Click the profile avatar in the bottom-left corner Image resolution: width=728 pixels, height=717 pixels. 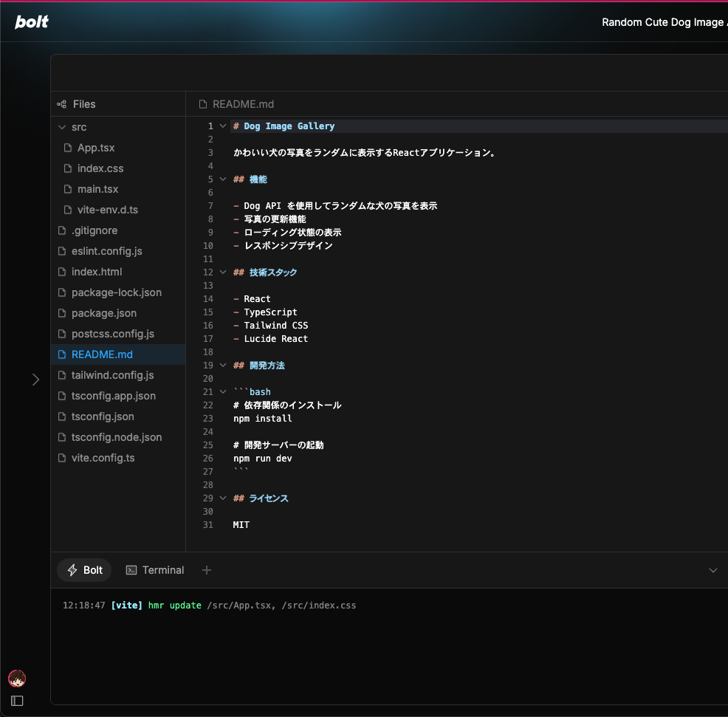click(x=16, y=678)
